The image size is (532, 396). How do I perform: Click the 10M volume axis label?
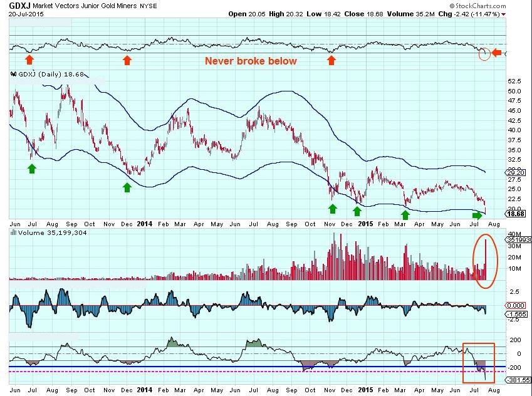(514, 268)
